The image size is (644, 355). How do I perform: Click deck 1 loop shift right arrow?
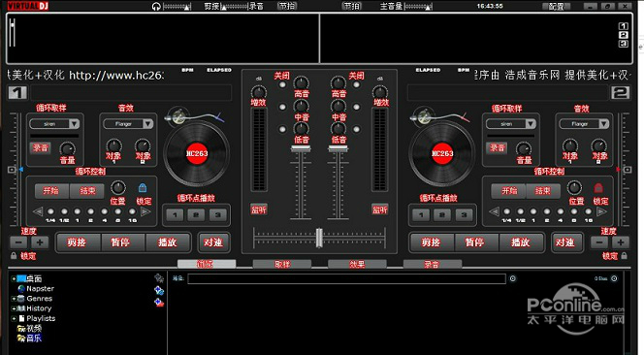pos(145,211)
